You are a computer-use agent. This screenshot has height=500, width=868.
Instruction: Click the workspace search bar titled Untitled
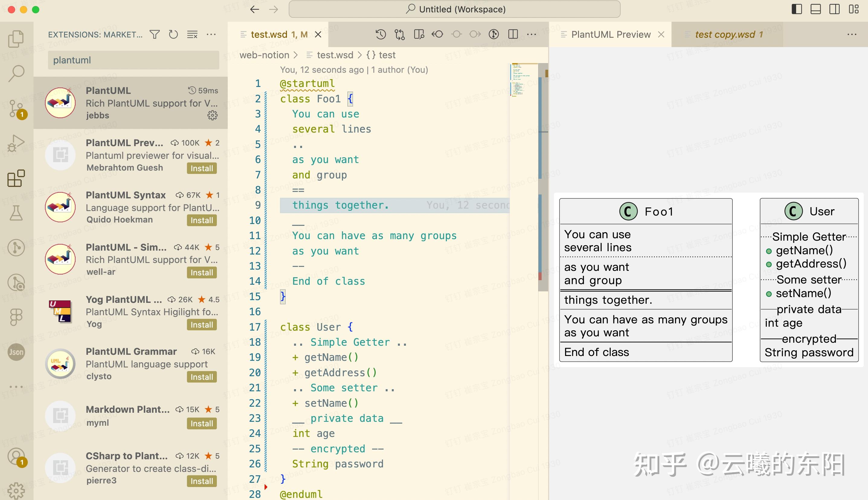(455, 9)
